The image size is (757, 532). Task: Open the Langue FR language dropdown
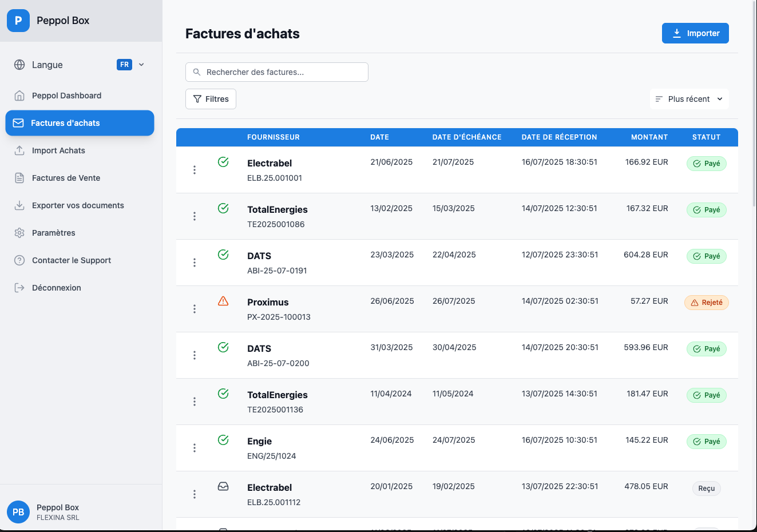point(130,65)
